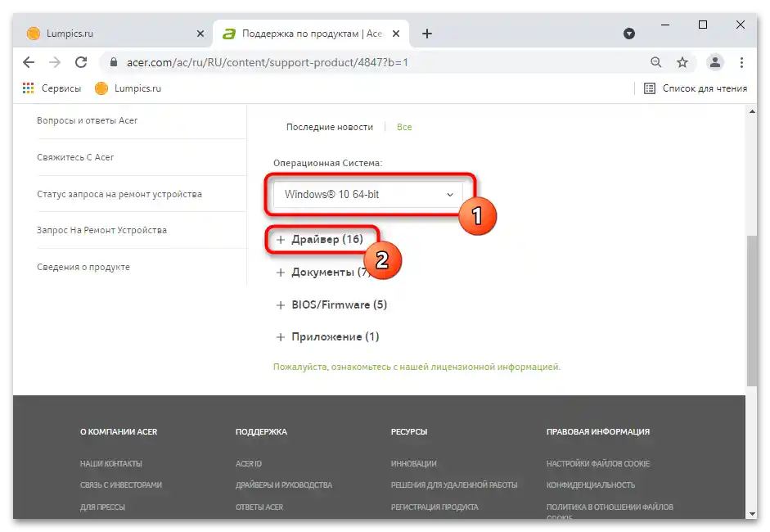
Task: Expand the BIOS/Firmware (5) section
Action: point(331,304)
